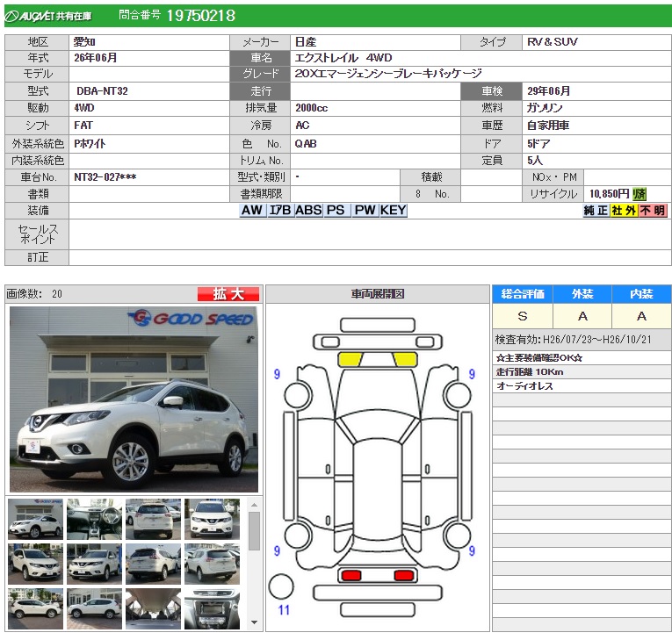Select the yellow 社外 aftermarket indicator
Viewport: 672px width, 640px height.
pos(624,211)
